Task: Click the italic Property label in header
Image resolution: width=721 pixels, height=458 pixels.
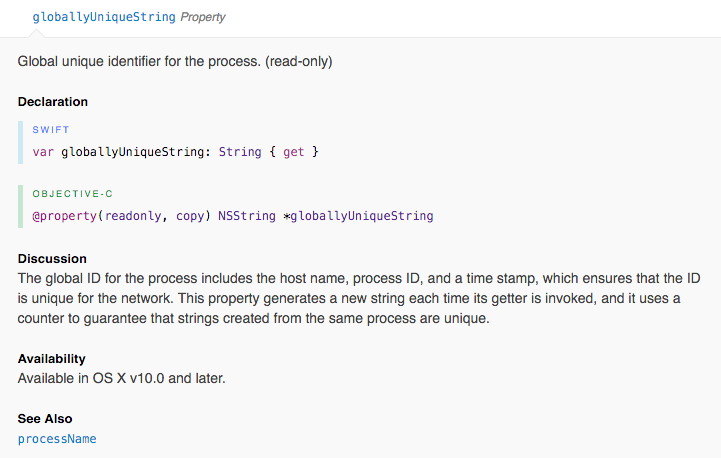Action: click(203, 17)
